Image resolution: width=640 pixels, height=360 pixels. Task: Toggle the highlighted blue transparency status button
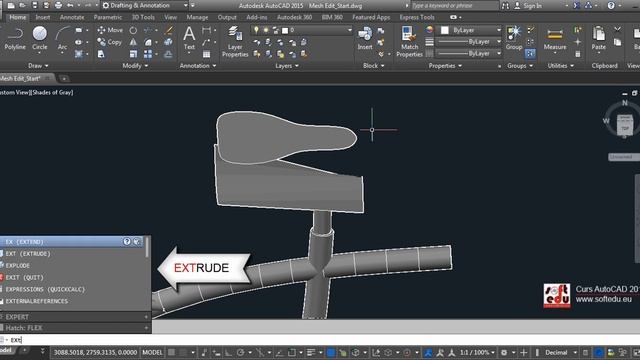point(331,352)
